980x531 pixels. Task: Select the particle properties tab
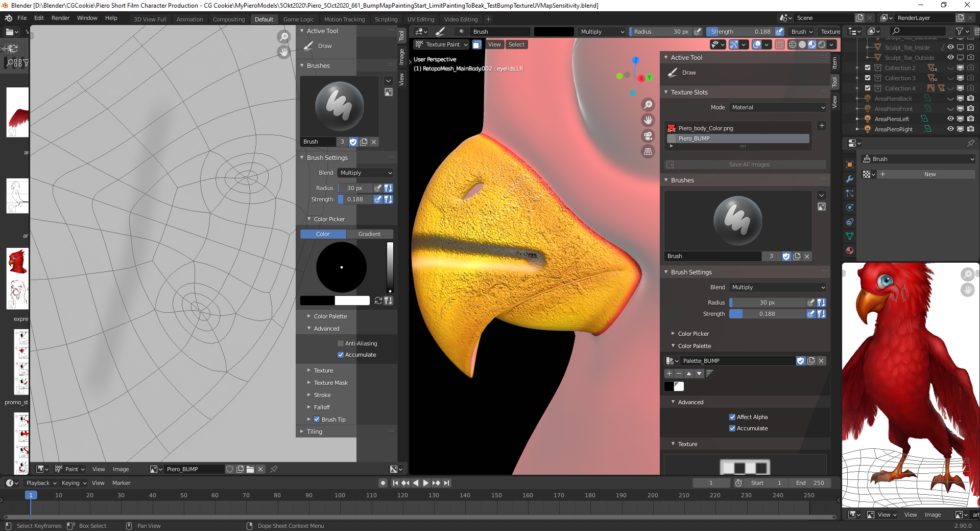850,193
